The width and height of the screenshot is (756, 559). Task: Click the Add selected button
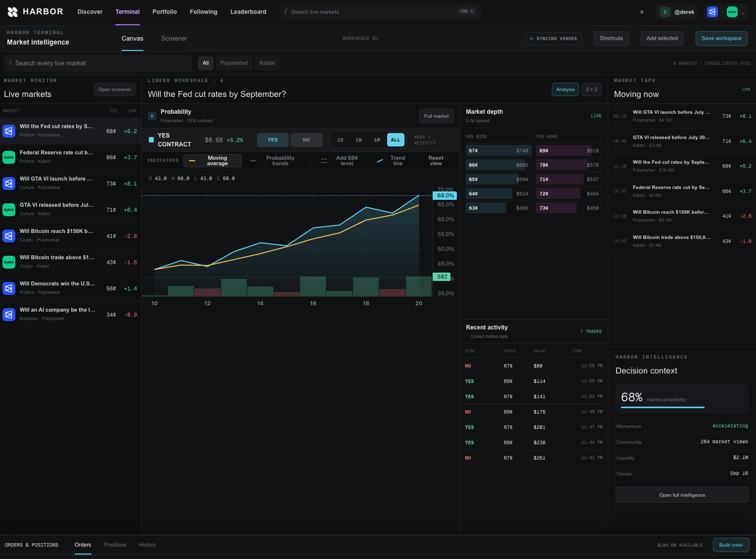point(662,39)
